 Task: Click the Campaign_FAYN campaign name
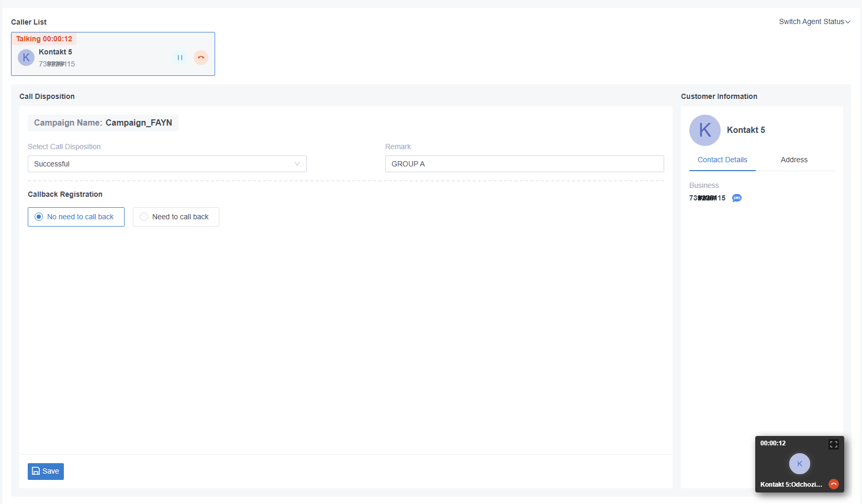point(139,122)
